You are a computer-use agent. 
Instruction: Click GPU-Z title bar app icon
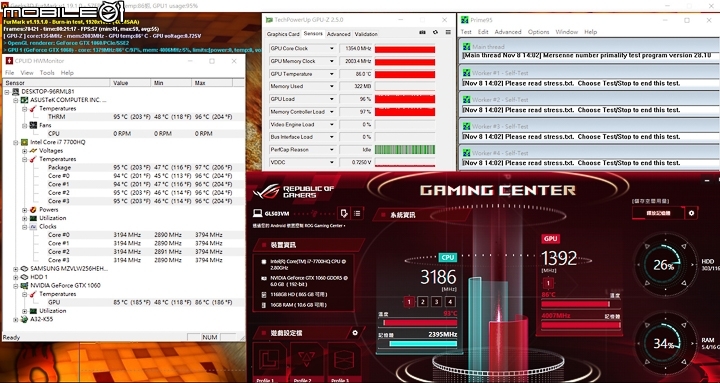coord(268,20)
